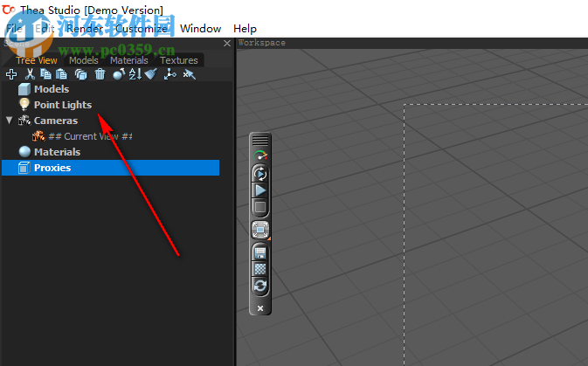This screenshot has height=366, width=588.
Task: Click the Current View camera icon
Action: pyautogui.click(x=38, y=135)
